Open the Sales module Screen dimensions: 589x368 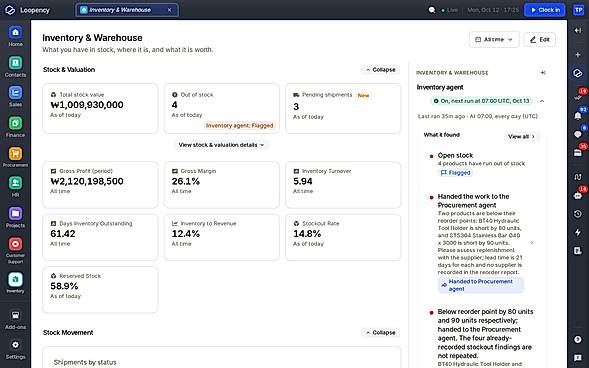point(15,97)
